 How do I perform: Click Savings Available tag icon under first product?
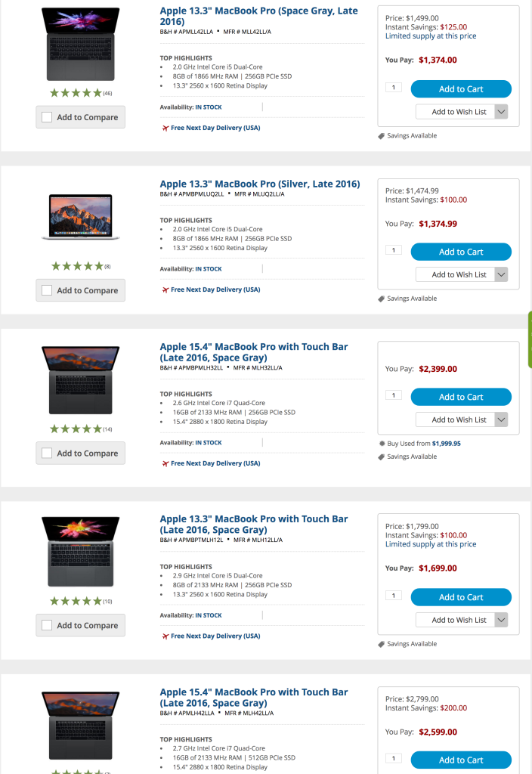pos(382,136)
